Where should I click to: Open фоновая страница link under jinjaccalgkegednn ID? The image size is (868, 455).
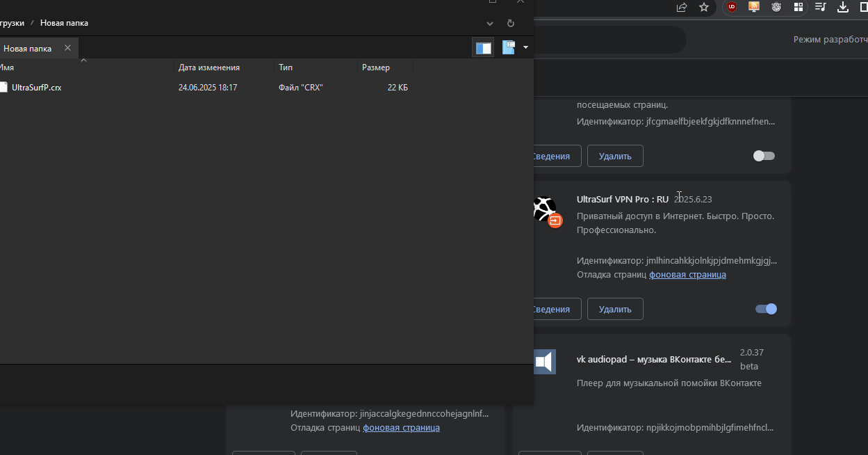point(401,428)
